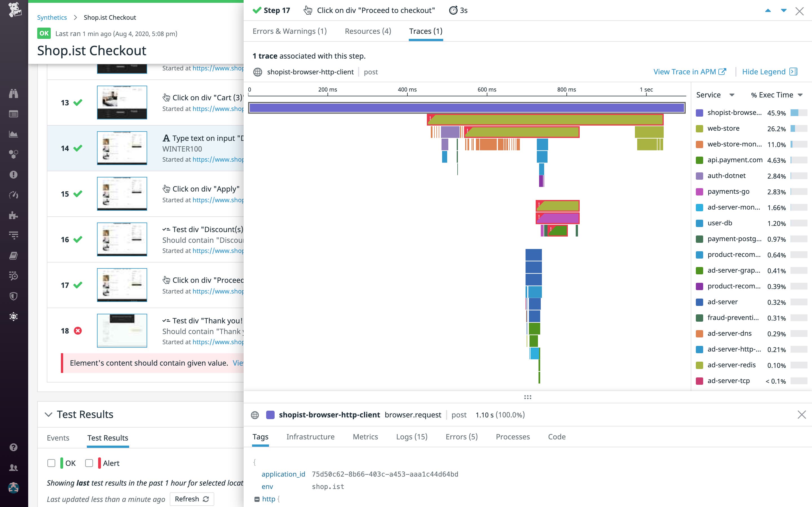
Task: Open Monitors using the exclamation sidebar icon
Action: pyautogui.click(x=14, y=174)
